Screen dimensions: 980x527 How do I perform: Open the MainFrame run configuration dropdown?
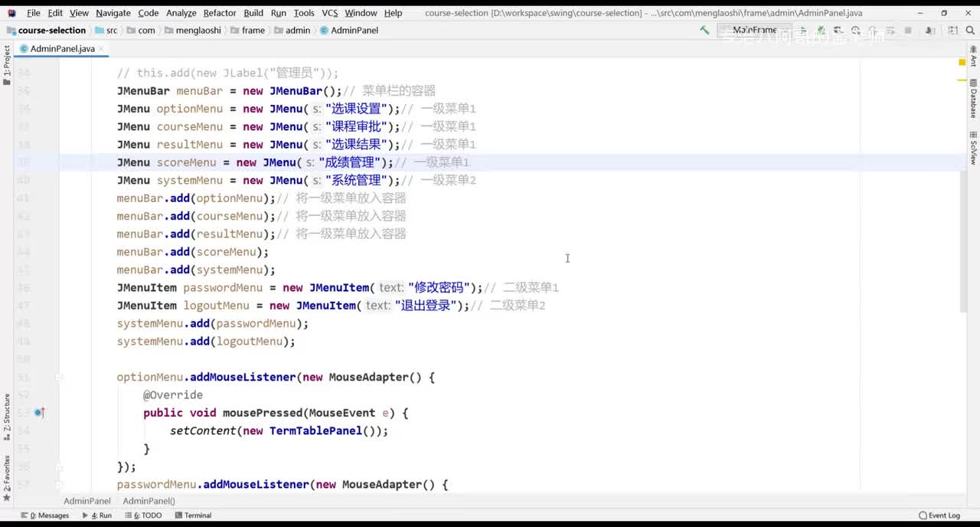(x=754, y=30)
